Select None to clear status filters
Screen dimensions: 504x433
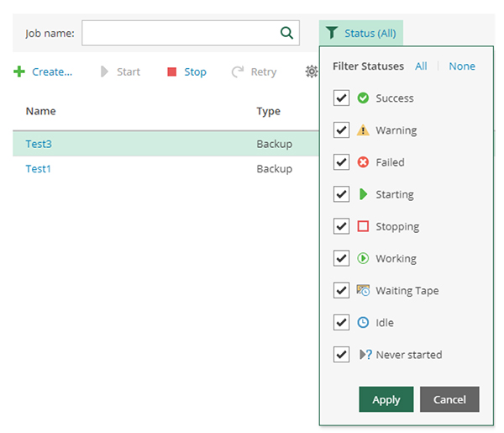[461, 66]
